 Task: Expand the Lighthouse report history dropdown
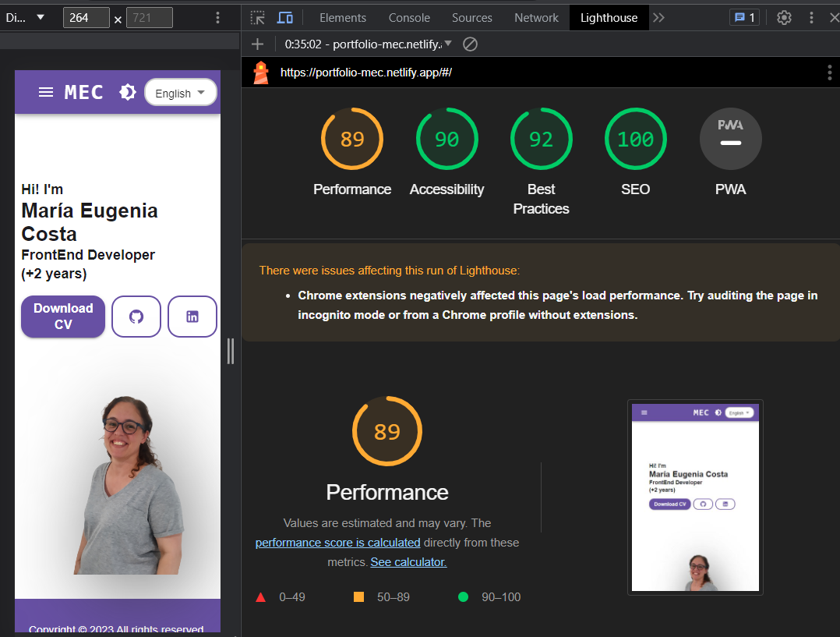point(446,44)
